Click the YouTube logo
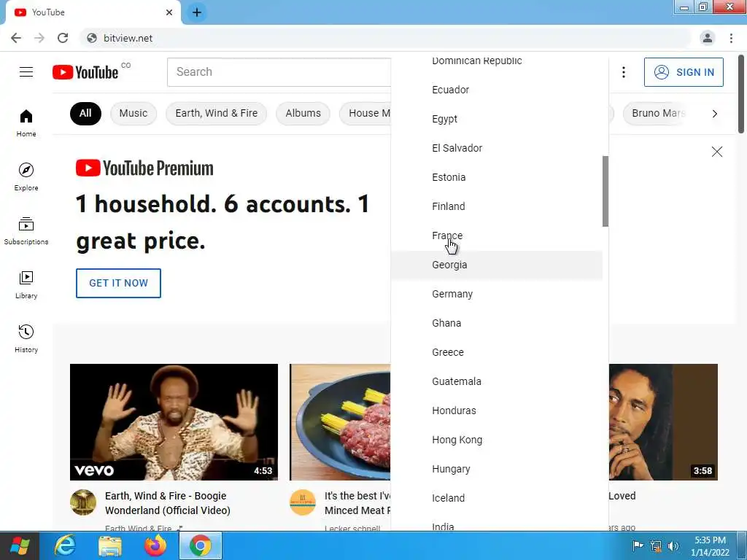747x560 pixels. 85,72
